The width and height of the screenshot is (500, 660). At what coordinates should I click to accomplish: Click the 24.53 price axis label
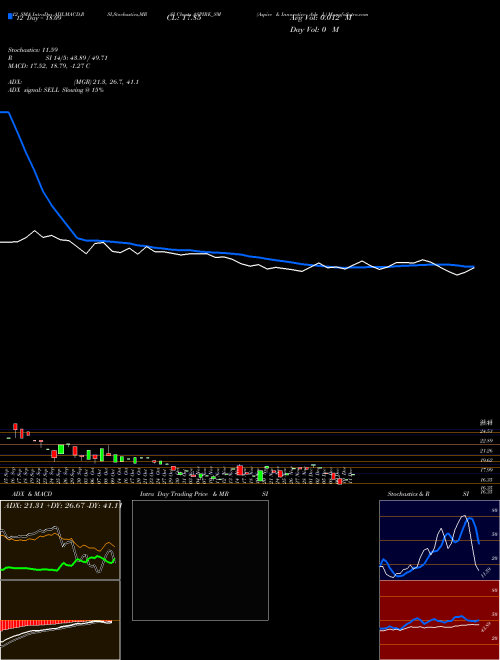[486, 431]
